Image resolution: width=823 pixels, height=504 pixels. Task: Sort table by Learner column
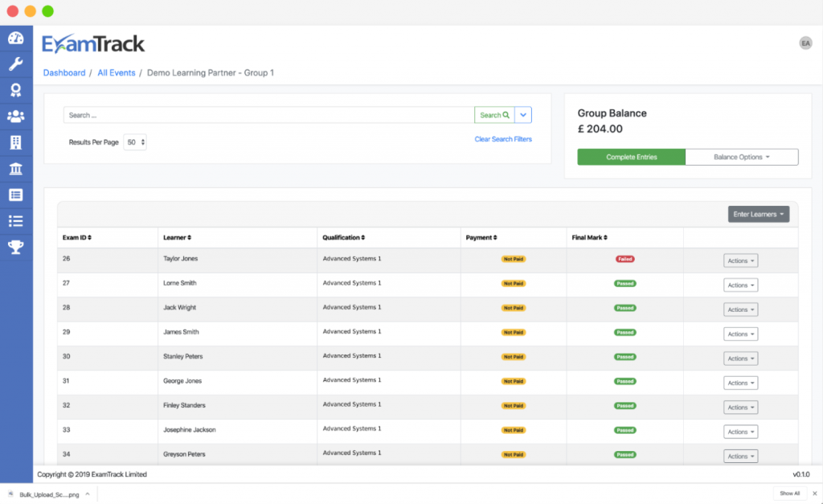(177, 238)
